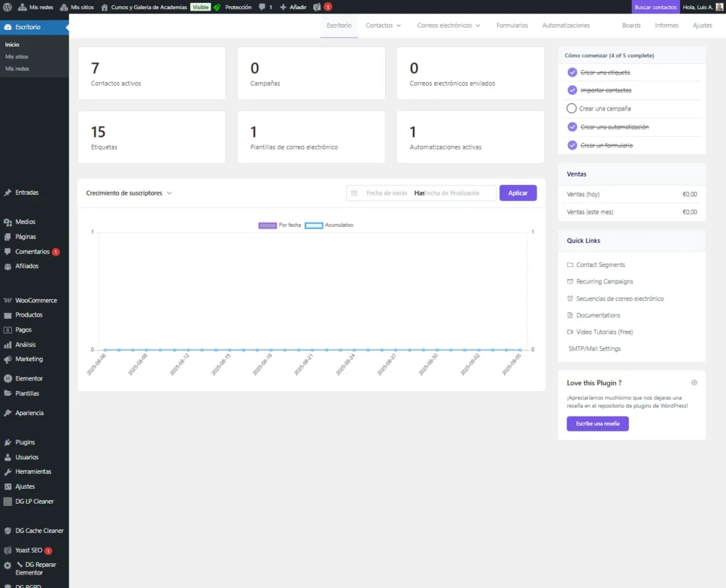Image resolution: width=726 pixels, height=588 pixels.
Task: Open the Informes tab
Action: pos(666,26)
